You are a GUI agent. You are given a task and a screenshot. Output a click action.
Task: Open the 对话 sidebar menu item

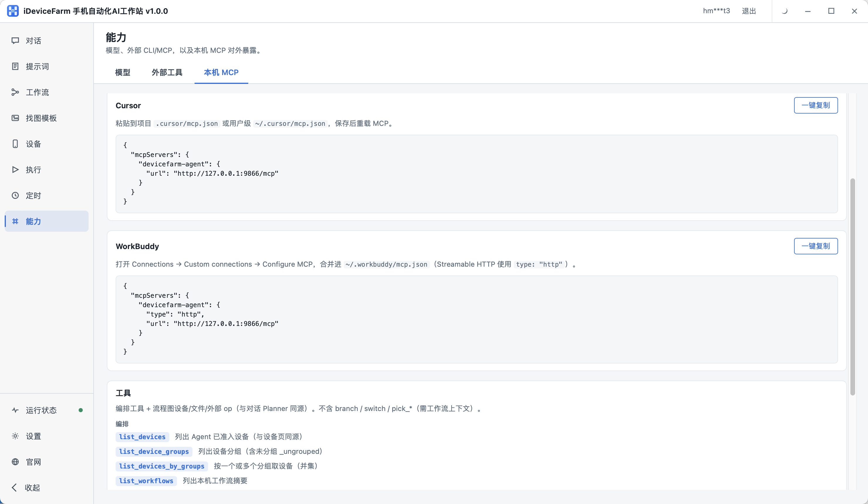pos(46,40)
